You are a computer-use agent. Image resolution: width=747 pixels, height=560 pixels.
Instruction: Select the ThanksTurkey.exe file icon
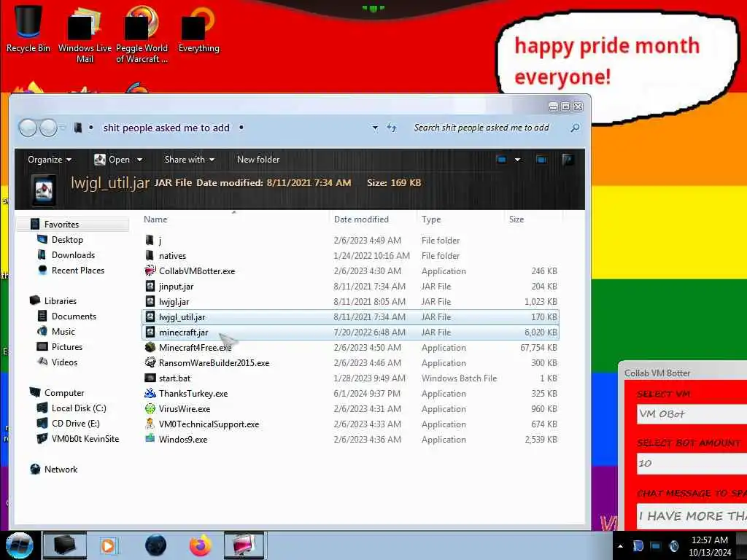tap(150, 393)
